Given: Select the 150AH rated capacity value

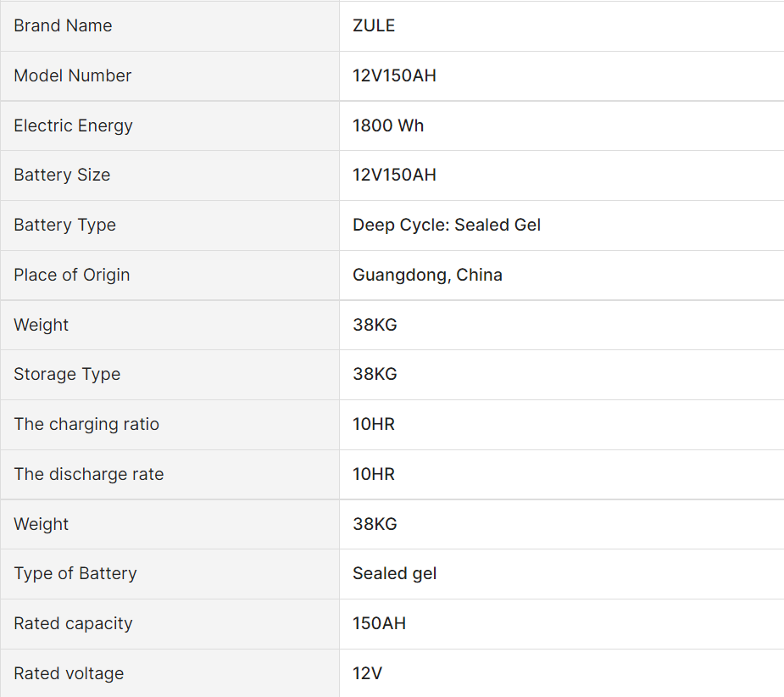Looking at the screenshot, I should tap(379, 623).
